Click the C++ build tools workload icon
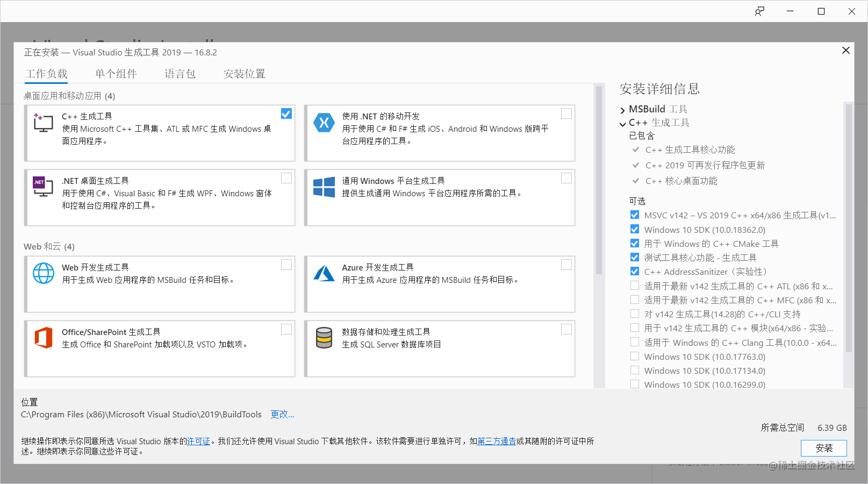 click(43, 123)
